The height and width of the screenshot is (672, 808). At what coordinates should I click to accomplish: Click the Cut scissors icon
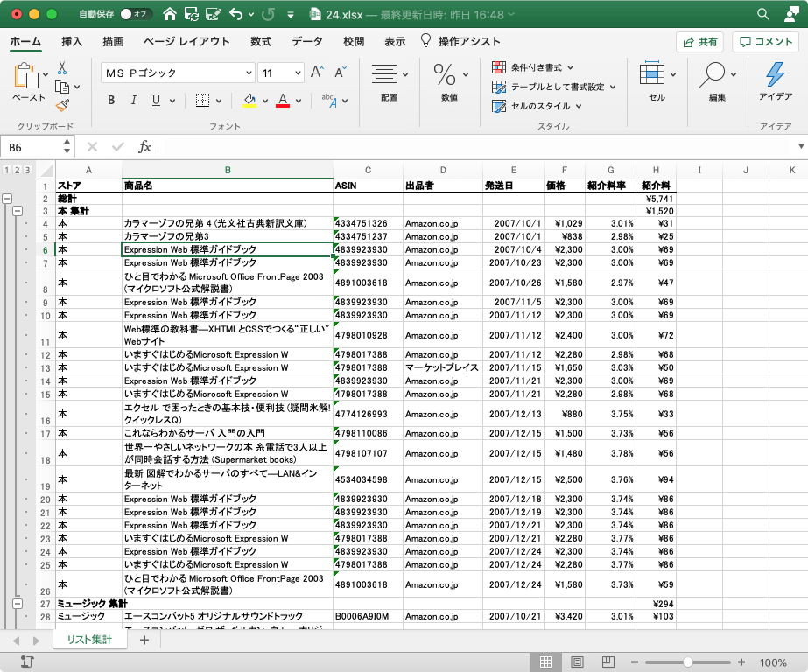[62, 67]
